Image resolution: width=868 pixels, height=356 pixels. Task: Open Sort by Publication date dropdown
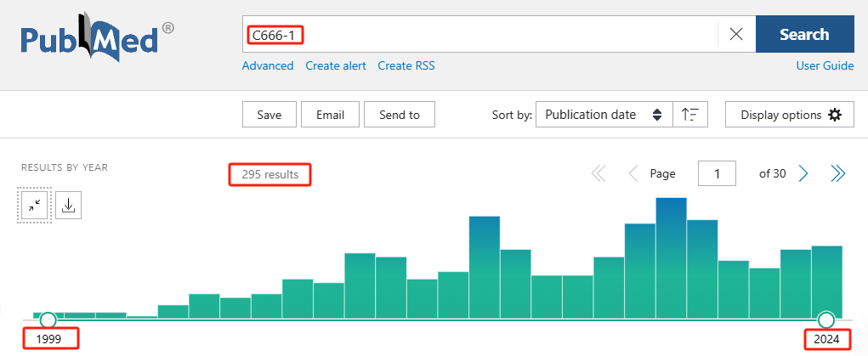pyautogui.click(x=604, y=115)
